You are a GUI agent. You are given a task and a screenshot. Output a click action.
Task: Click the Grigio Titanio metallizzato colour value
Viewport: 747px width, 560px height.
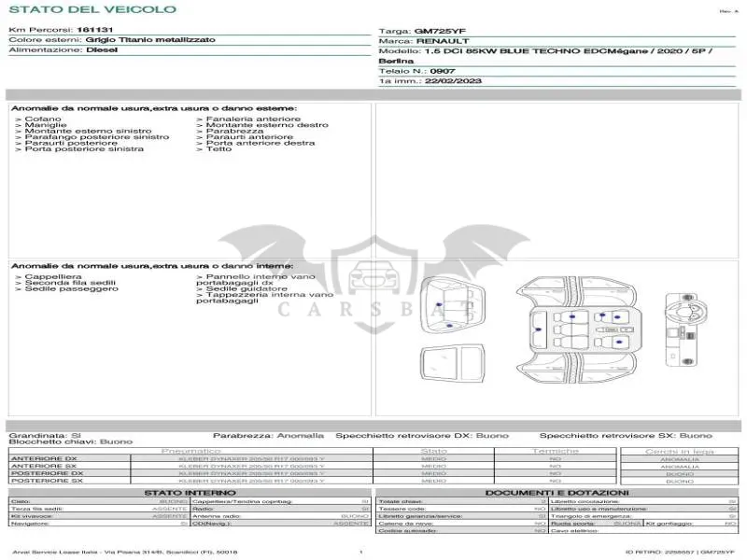(x=150, y=39)
